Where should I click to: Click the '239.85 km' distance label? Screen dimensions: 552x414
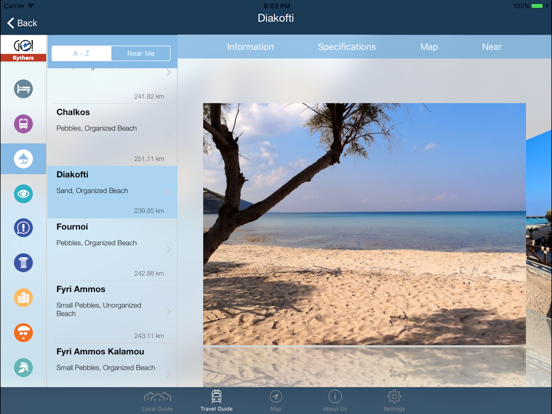pyautogui.click(x=149, y=211)
